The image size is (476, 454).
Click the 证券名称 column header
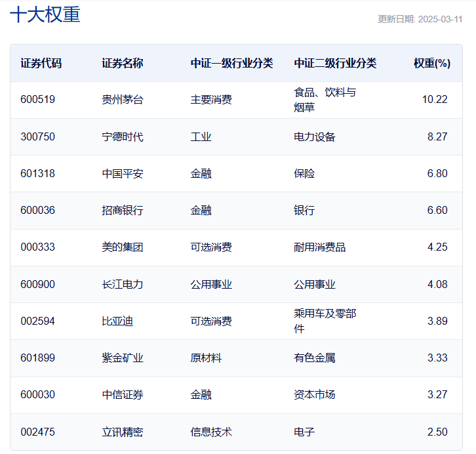[x=123, y=63]
